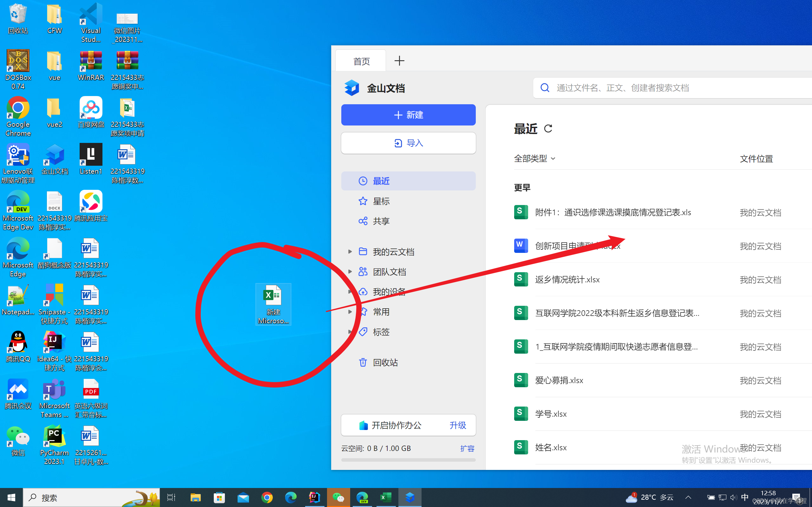Open the 星标 starred section
This screenshot has width=812, height=507.
point(381,201)
